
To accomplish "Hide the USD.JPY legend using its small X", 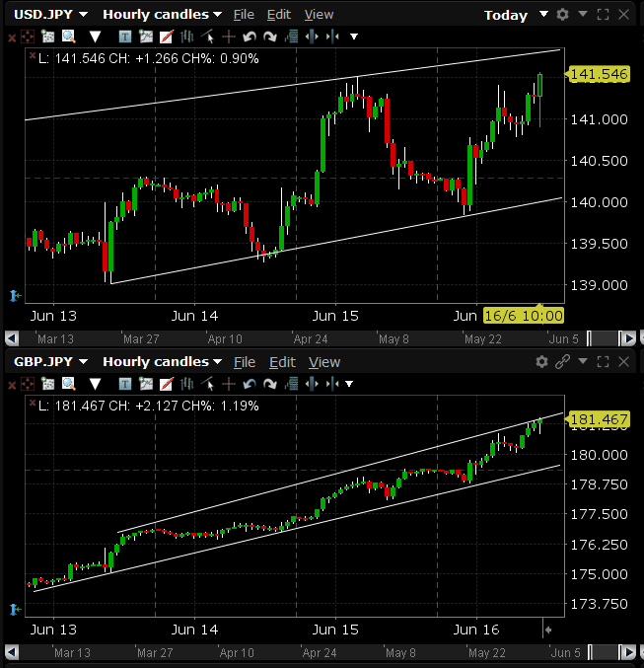I will point(32,55).
